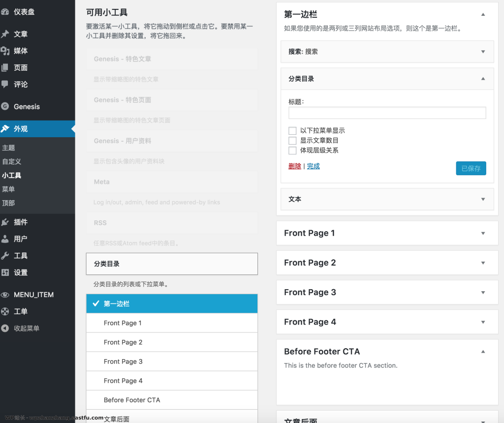Click the blue 已保存 button

pyautogui.click(x=471, y=168)
